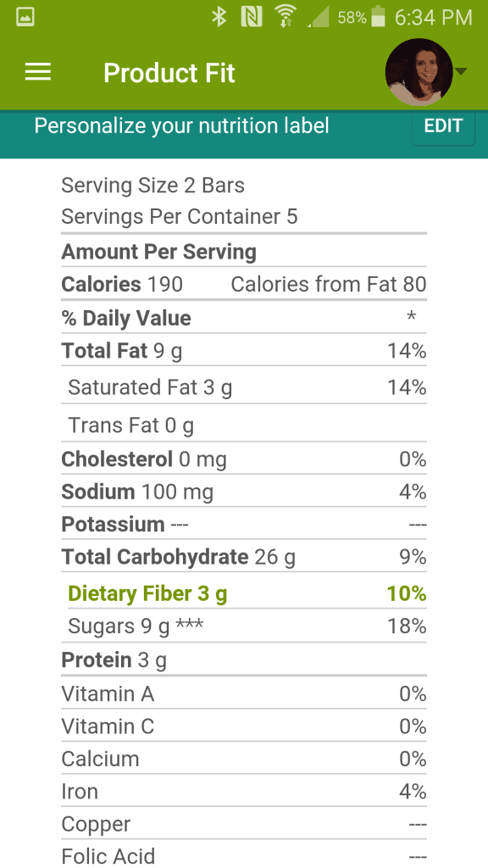Tap the Bluetooth status icon
Image resolution: width=488 pixels, height=868 pixels.
click(x=219, y=18)
